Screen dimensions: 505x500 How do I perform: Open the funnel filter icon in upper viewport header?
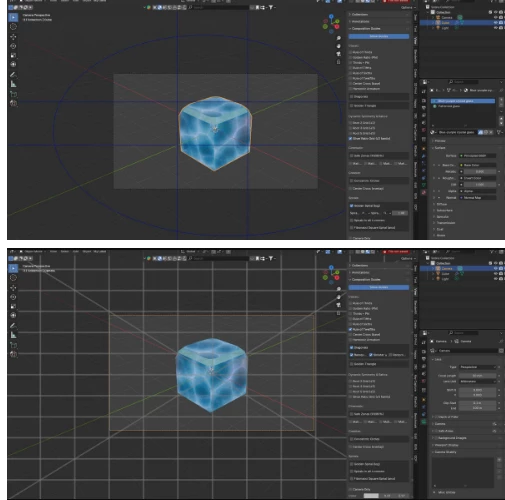(x=271, y=7)
